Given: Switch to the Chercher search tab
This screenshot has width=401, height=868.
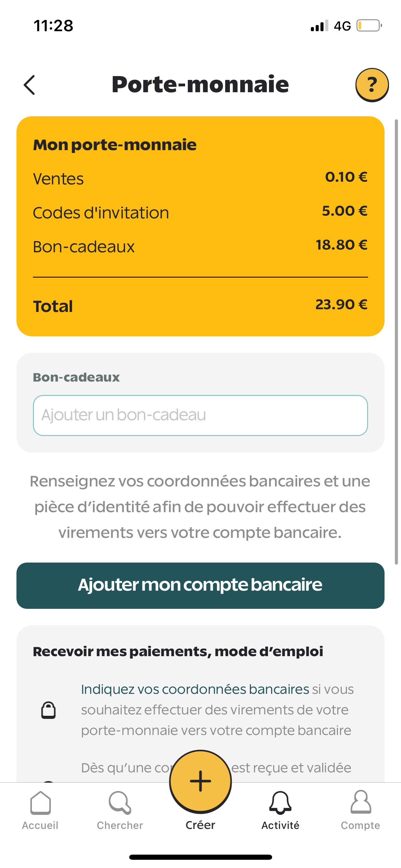Looking at the screenshot, I should pos(120,810).
